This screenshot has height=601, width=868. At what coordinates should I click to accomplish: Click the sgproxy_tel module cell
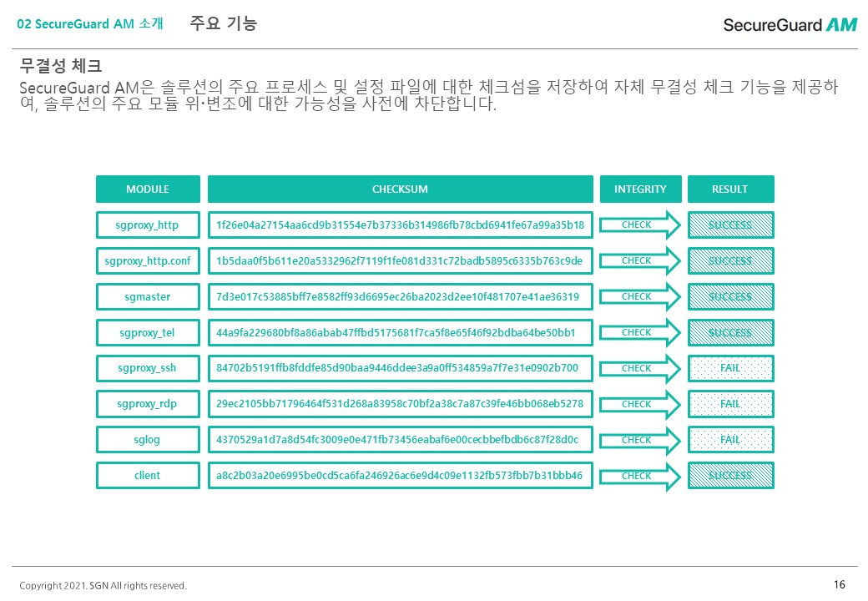(x=148, y=332)
